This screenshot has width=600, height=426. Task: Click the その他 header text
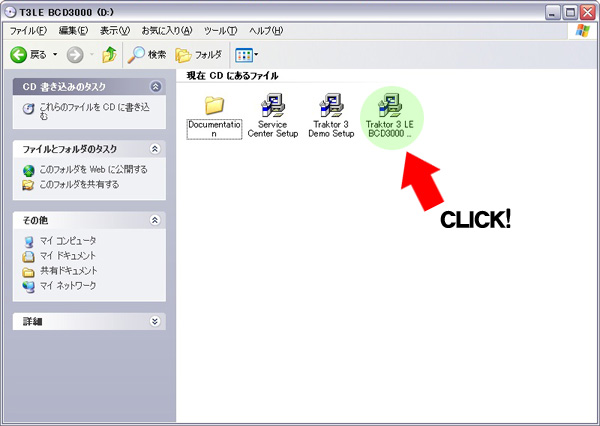click(x=35, y=220)
